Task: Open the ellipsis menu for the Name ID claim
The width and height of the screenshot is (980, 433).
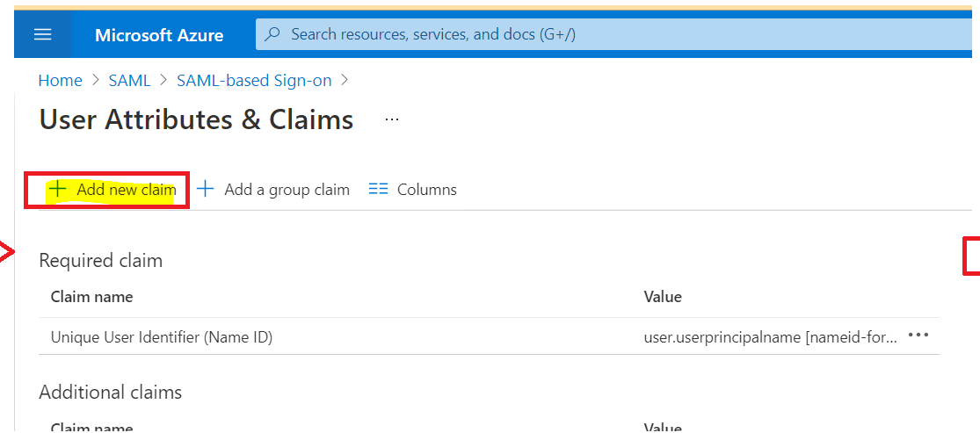Action: (x=918, y=336)
